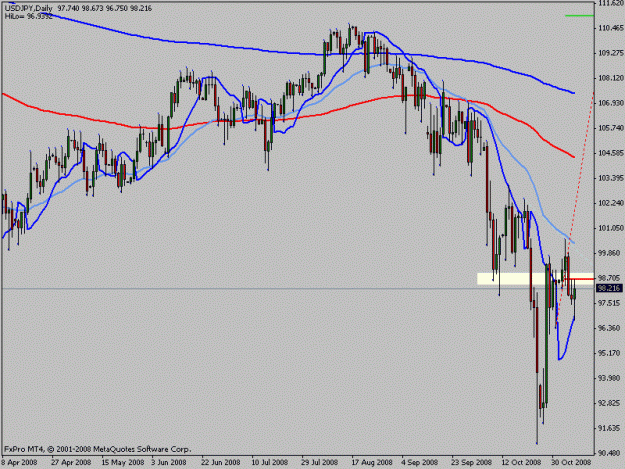
Task: Click the 102.240 price axis label
Action: (x=610, y=203)
